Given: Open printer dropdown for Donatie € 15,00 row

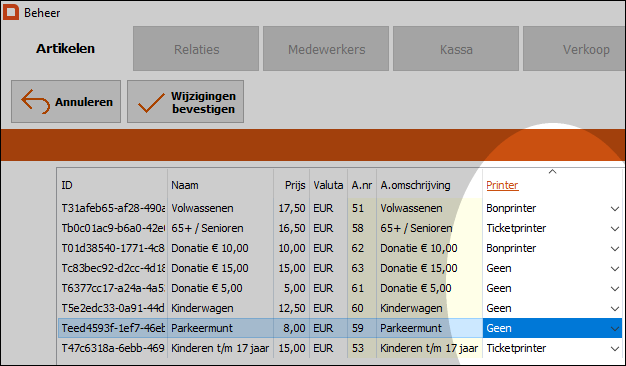Looking at the screenshot, I should (x=615, y=268).
